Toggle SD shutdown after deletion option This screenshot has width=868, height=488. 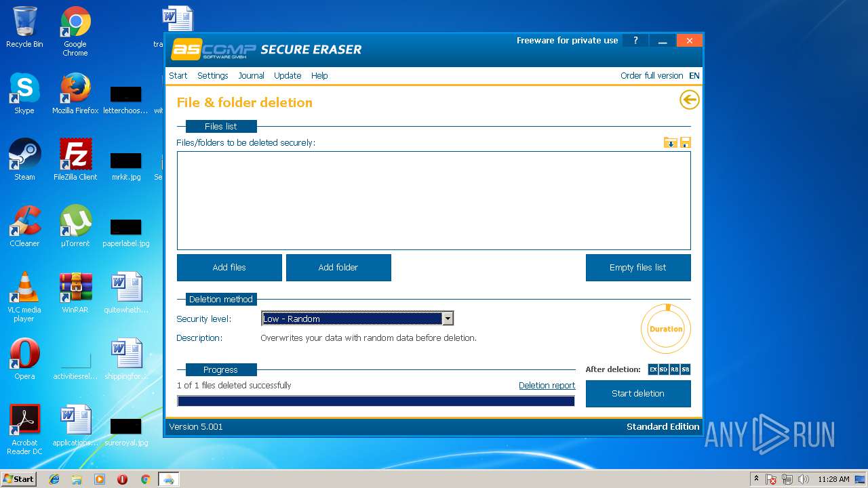(664, 369)
